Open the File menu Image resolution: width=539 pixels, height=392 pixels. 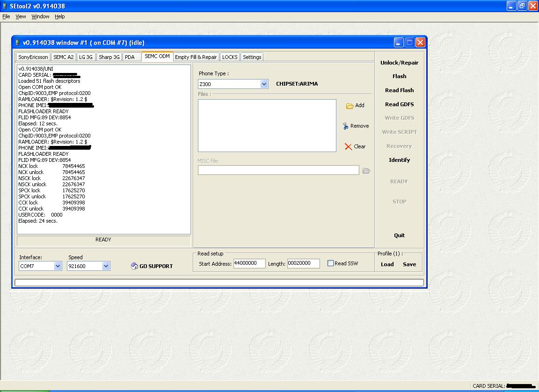[6, 16]
